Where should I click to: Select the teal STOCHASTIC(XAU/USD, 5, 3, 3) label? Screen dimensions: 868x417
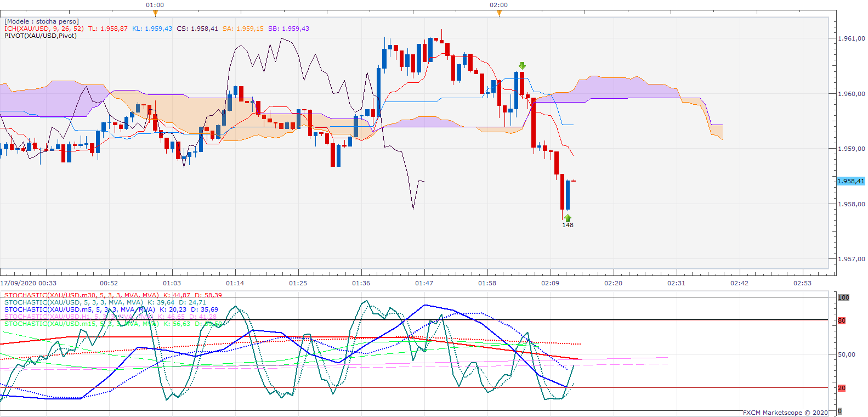click(x=73, y=302)
